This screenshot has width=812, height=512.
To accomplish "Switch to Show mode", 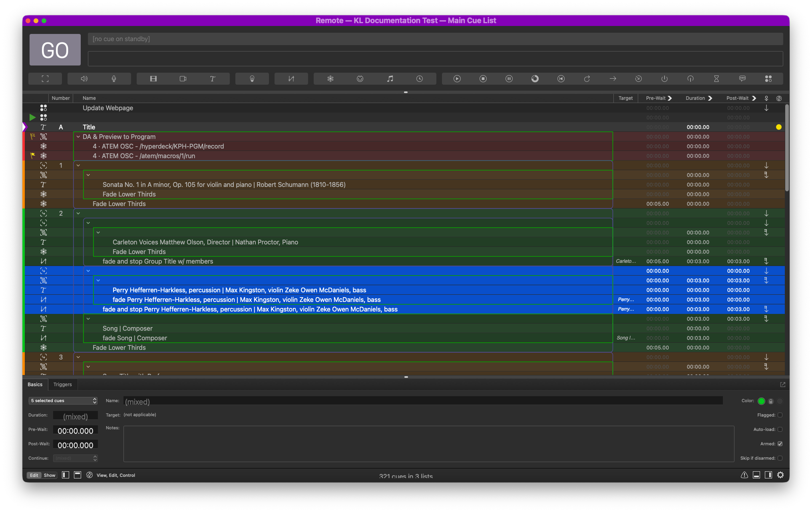I will point(50,475).
